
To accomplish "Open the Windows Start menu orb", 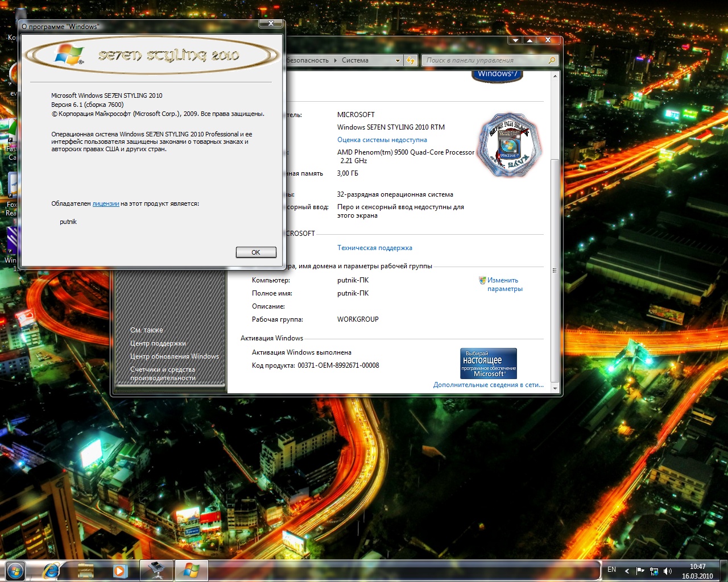I will (x=15, y=570).
